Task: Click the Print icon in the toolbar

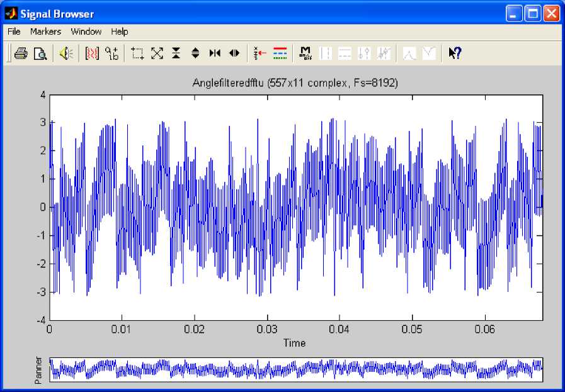Action: pyautogui.click(x=20, y=54)
